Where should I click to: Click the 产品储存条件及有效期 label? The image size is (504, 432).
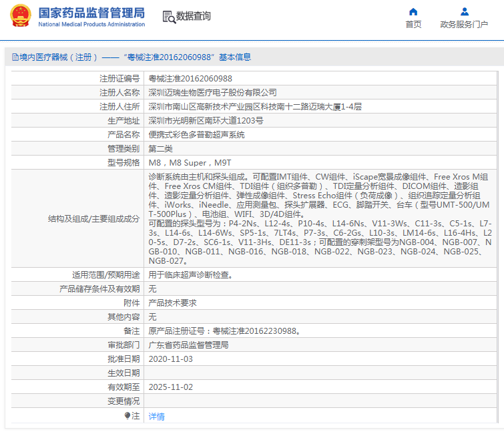(x=99, y=289)
